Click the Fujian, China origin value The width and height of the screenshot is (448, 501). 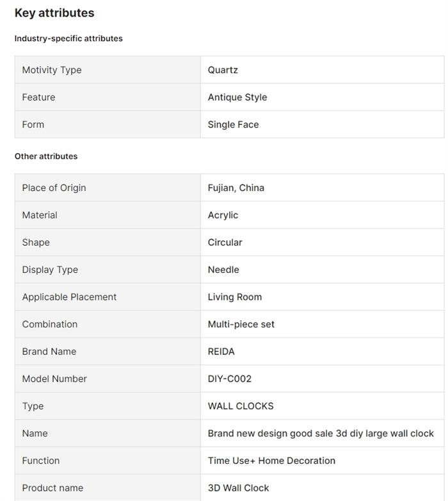[236, 188]
